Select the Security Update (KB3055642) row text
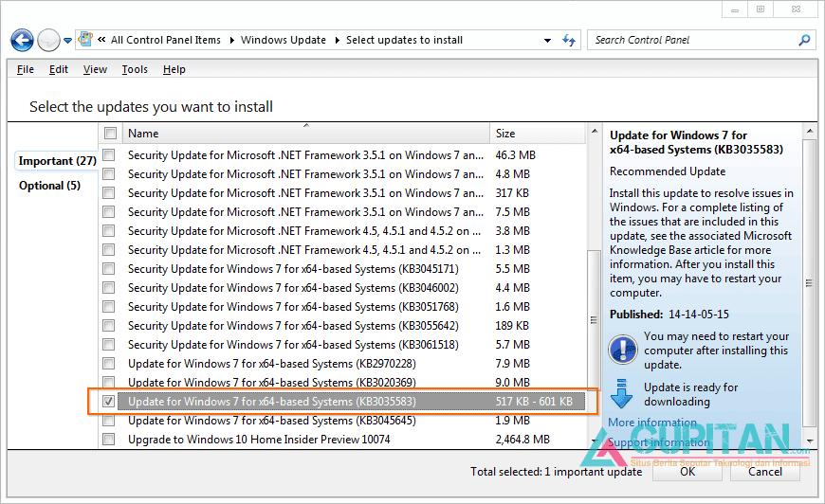 coord(293,326)
